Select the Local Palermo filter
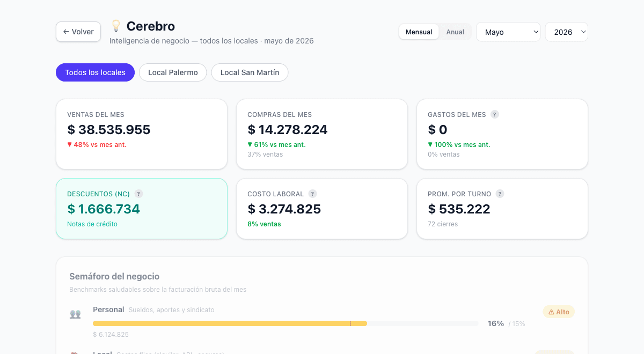Viewport: 644px width, 354px height. (x=173, y=72)
